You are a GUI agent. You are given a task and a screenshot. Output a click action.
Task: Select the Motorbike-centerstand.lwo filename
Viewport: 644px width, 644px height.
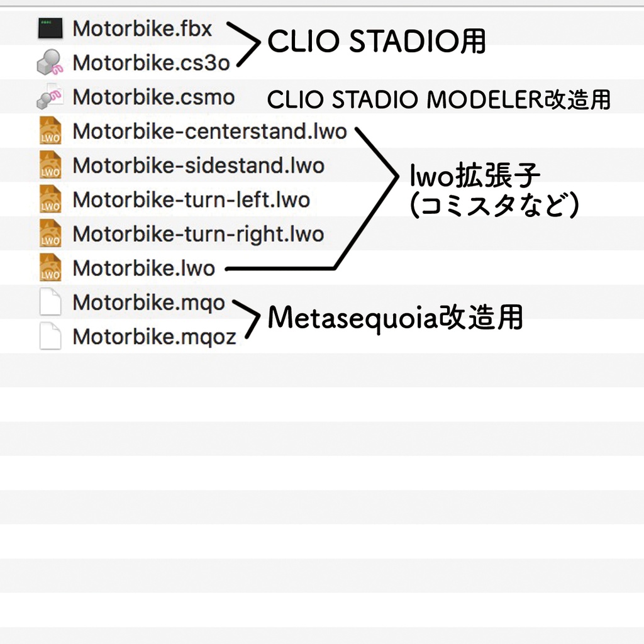(209, 131)
